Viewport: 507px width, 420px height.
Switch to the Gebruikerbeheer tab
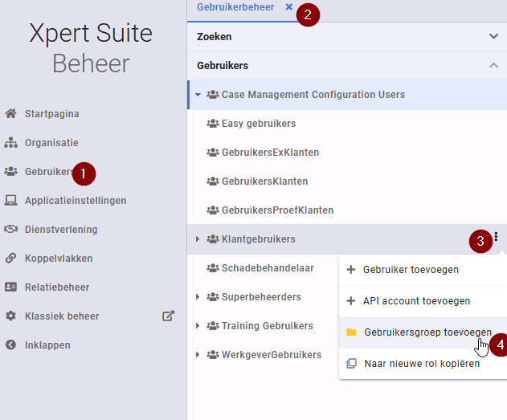235,7
